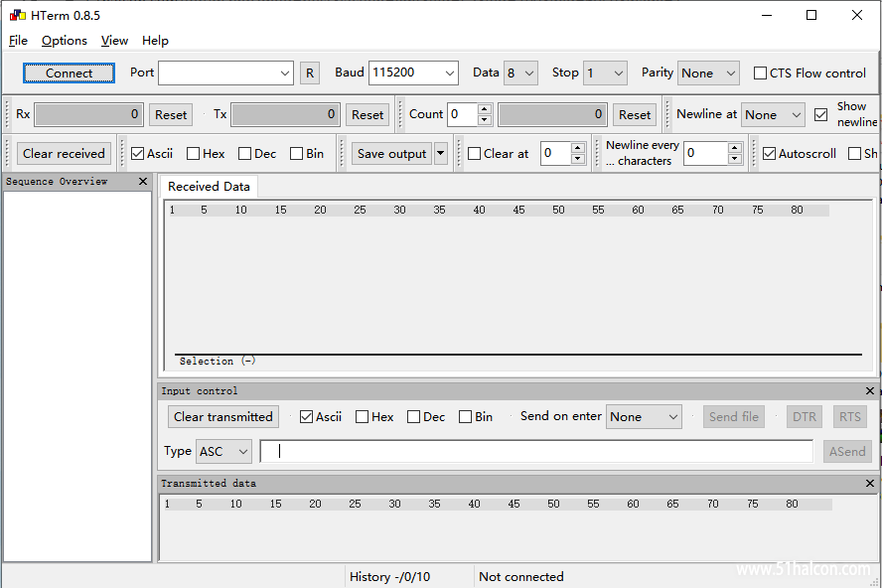Increase Newline every characters value
882x588 pixels.
point(734,148)
